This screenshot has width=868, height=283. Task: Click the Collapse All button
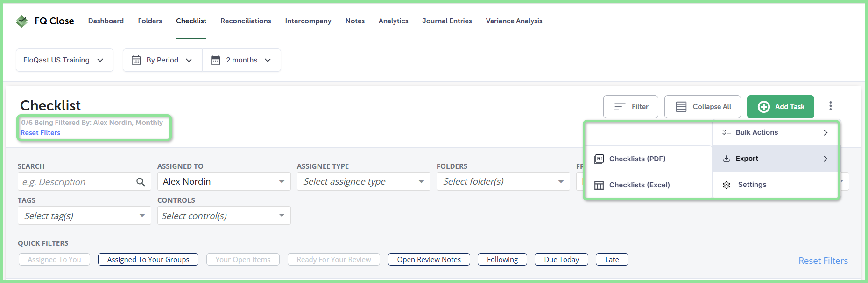(703, 107)
